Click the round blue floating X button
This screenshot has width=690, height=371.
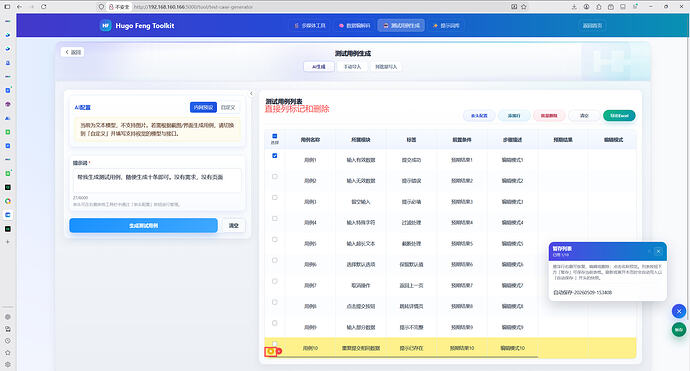point(679,311)
